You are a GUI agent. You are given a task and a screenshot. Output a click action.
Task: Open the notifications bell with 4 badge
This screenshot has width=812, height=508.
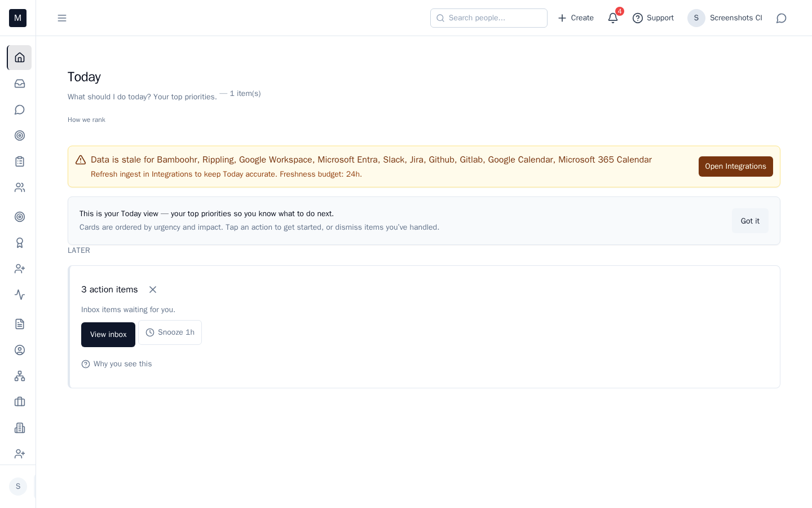tap(613, 18)
